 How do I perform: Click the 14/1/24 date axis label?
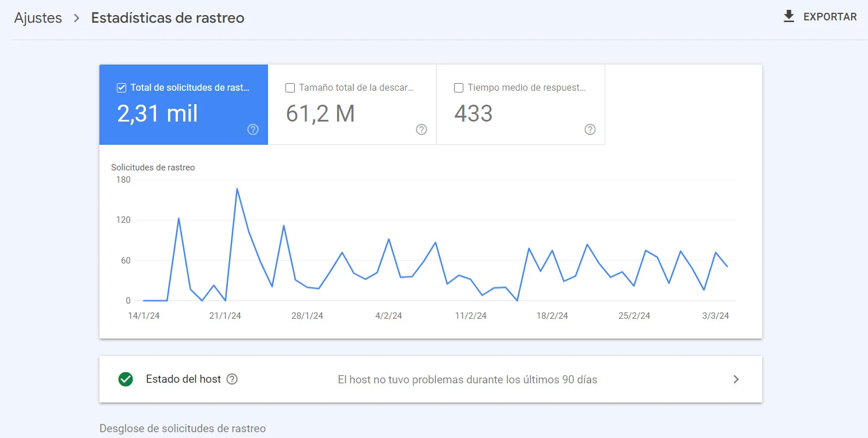click(x=144, y=316)
